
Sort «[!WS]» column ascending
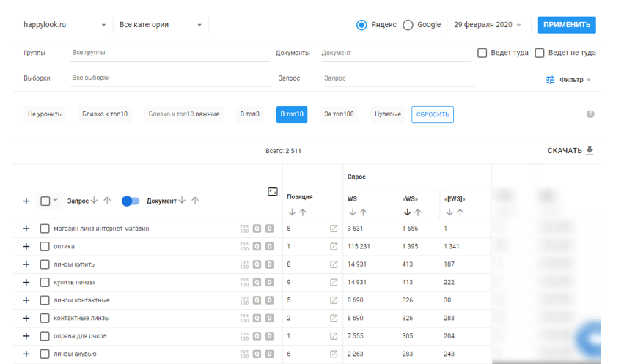[x=460, y=212]
